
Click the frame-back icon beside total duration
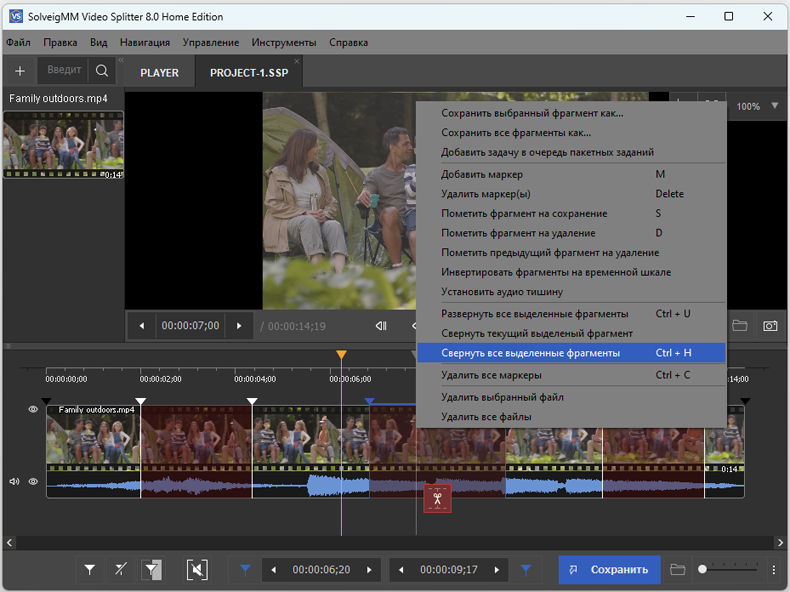pyautogui.click(x=381, y=326)
